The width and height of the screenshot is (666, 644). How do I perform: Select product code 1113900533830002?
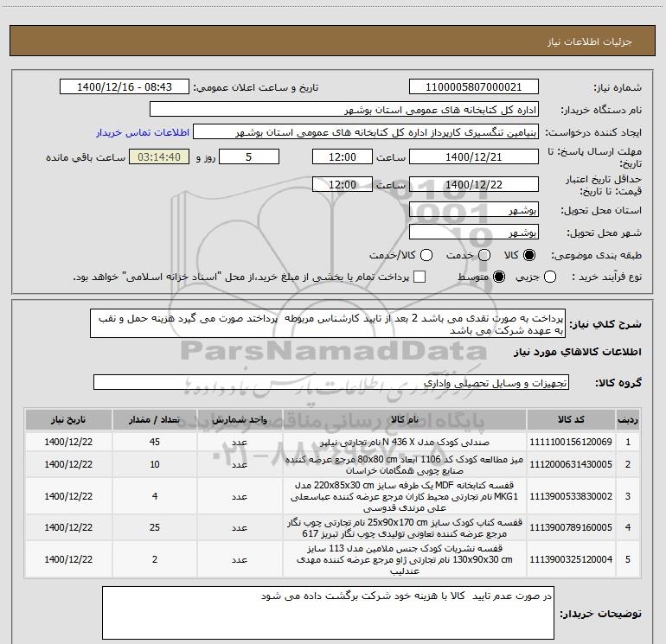(x=571, y=496)
